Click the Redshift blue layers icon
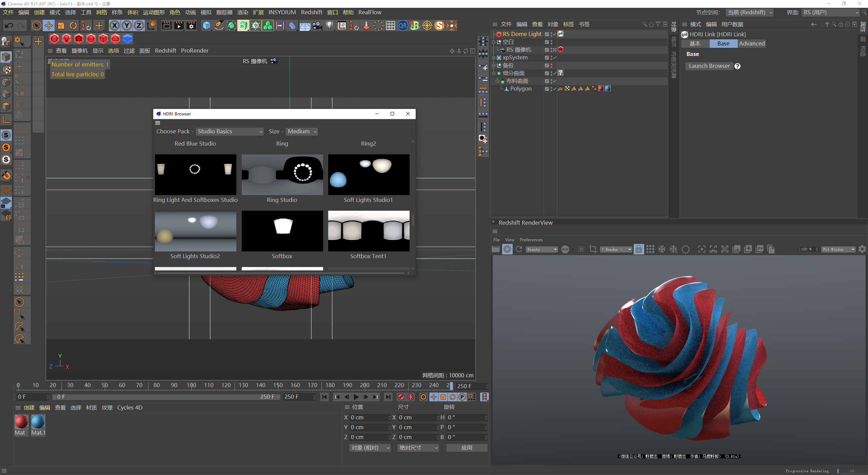The width and height of the screenshot is (868, 475). point(127,39)
